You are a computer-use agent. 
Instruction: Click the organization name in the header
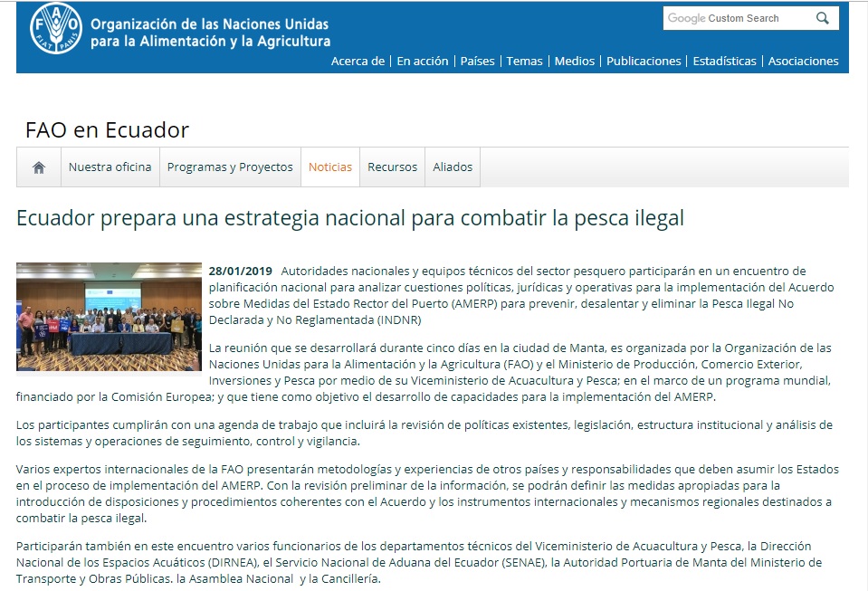[x=210, y=33]
